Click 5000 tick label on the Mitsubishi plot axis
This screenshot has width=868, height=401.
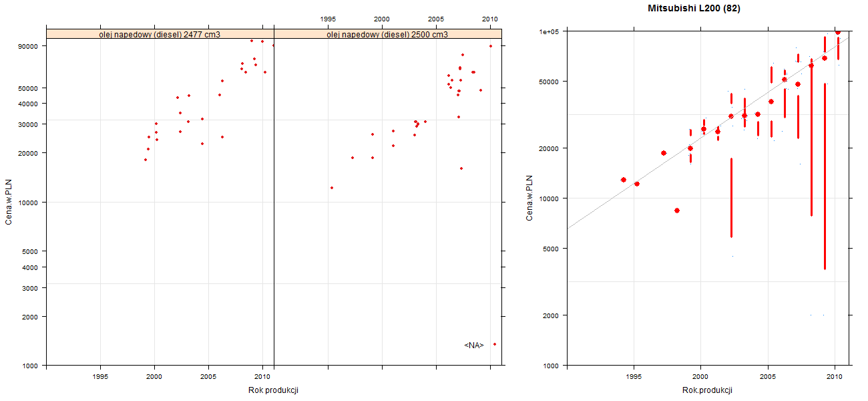(550, 249)
